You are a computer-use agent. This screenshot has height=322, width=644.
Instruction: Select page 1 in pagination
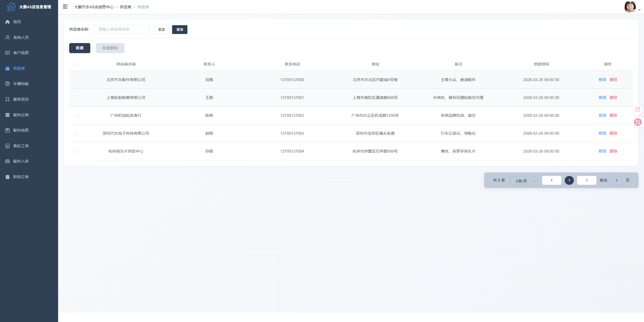569,180
